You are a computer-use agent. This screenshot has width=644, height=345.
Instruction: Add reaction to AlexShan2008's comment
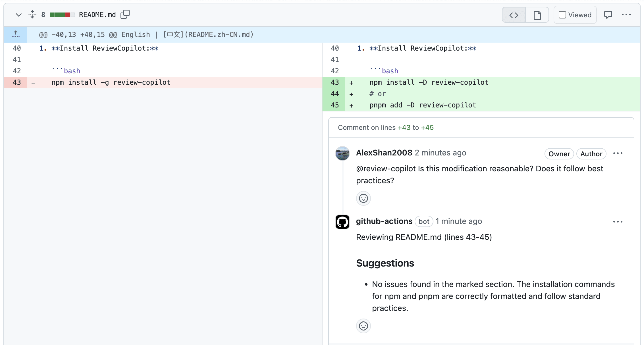[x=363, y=198]
